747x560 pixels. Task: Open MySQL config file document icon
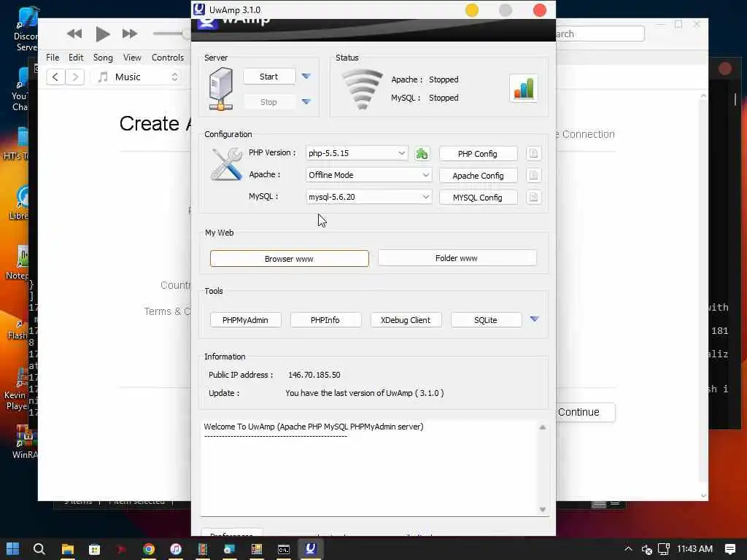tap(533, 197)
